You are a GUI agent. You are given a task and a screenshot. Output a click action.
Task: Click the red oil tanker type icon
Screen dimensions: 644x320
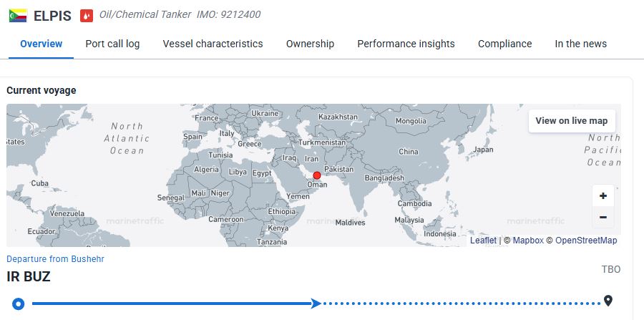[x=87, y=15]
